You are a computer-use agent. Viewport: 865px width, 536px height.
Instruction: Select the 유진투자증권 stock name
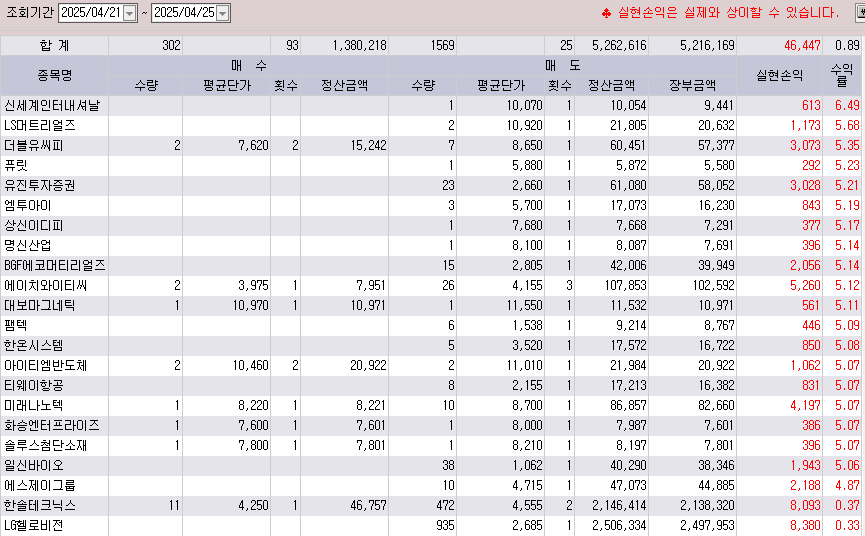point(39,185)
